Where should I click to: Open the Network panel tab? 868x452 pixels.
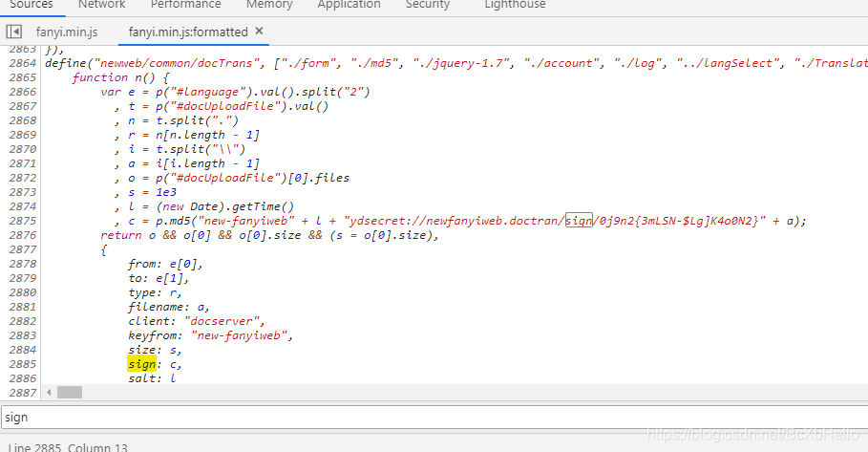point(102,5)
